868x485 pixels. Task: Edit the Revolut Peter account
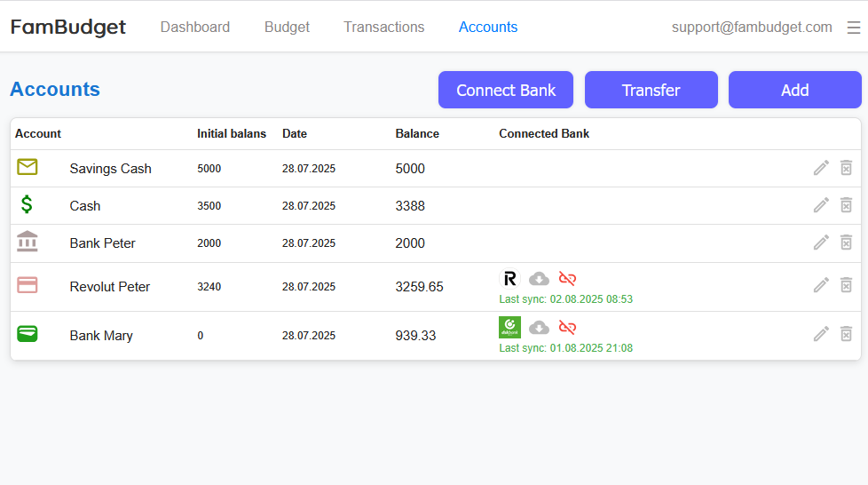click(821, 285)
